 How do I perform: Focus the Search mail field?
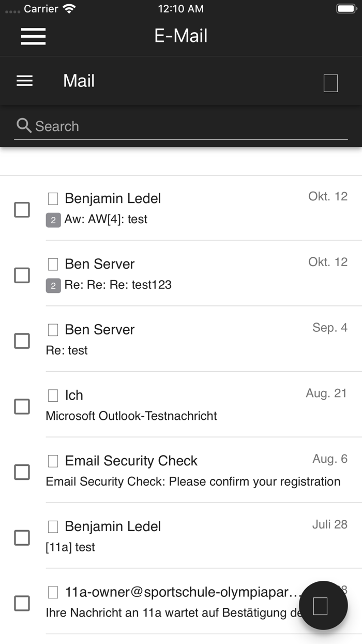click(x=186, y=126)
